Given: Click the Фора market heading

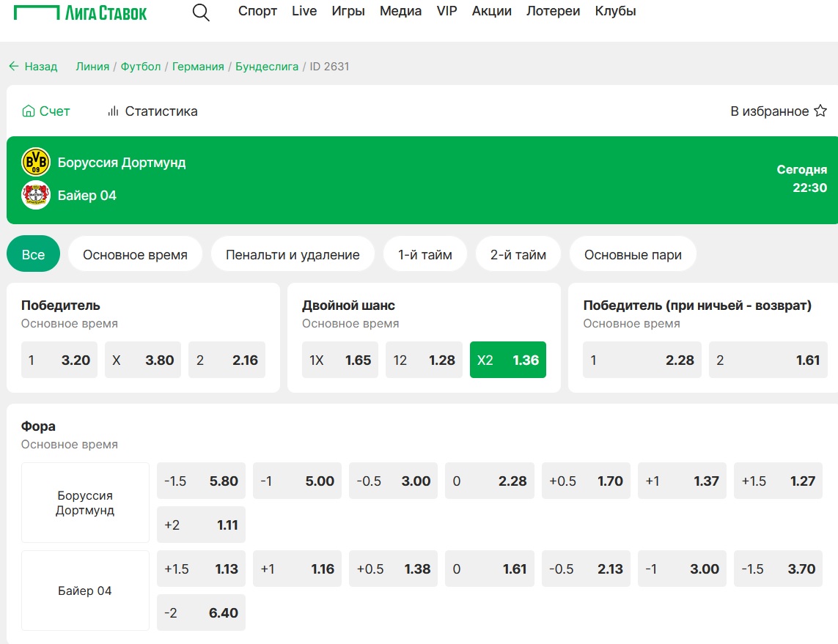Looking at the screenshot, I should 38,426.
